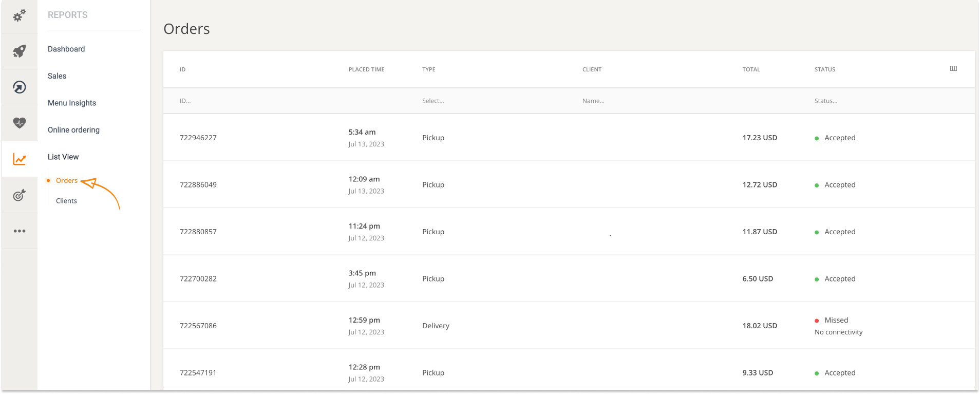Open the Type Select... filter dropdown

tap(494, 101)
